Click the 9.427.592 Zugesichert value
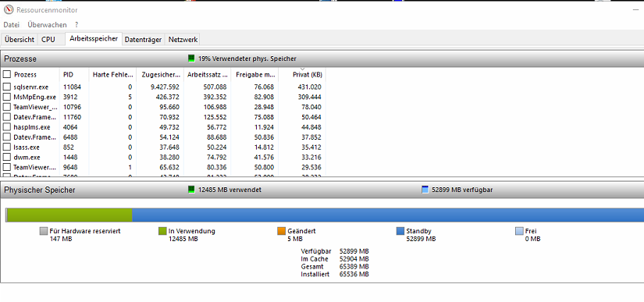The width and height of the screenshot is (644, 302). [x=165, y=87]
